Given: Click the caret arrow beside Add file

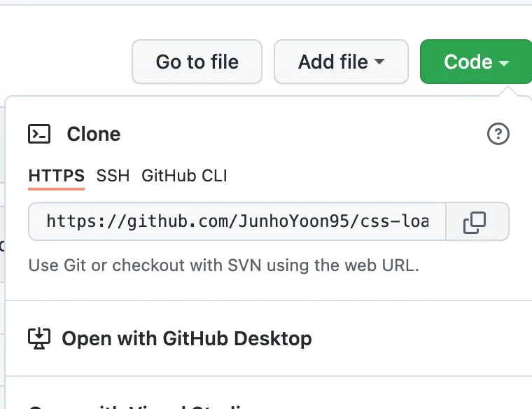Looking at the screenshot, I should (379, 62).
